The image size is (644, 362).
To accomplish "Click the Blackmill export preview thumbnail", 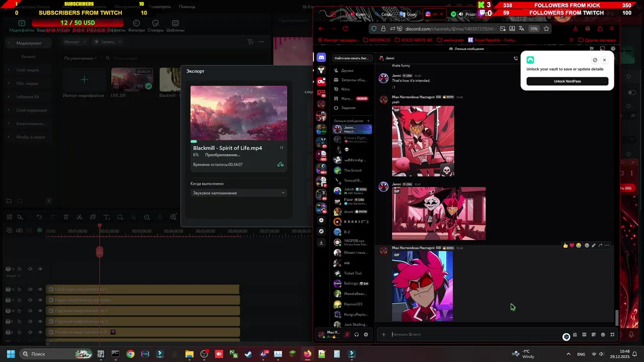I will (239, 113).
